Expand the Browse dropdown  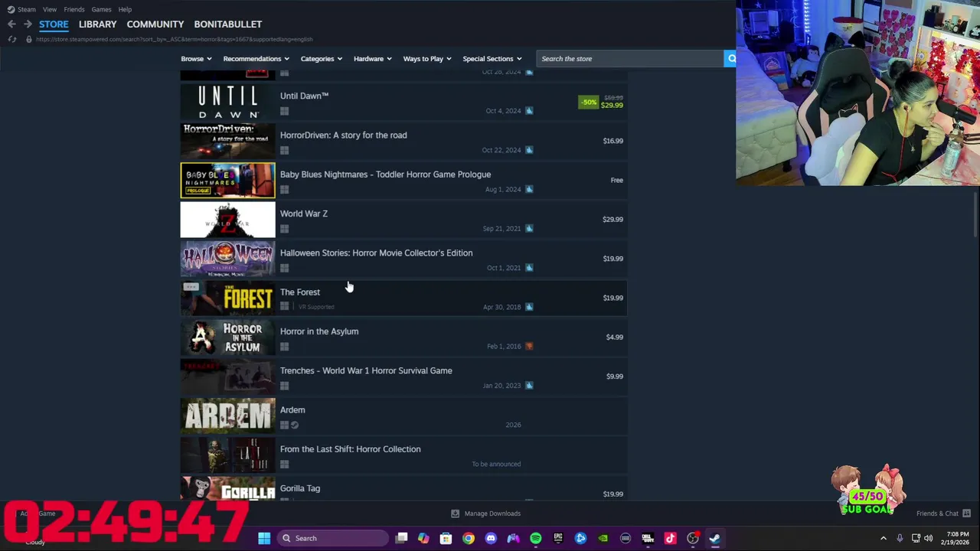tap(197, 59)
